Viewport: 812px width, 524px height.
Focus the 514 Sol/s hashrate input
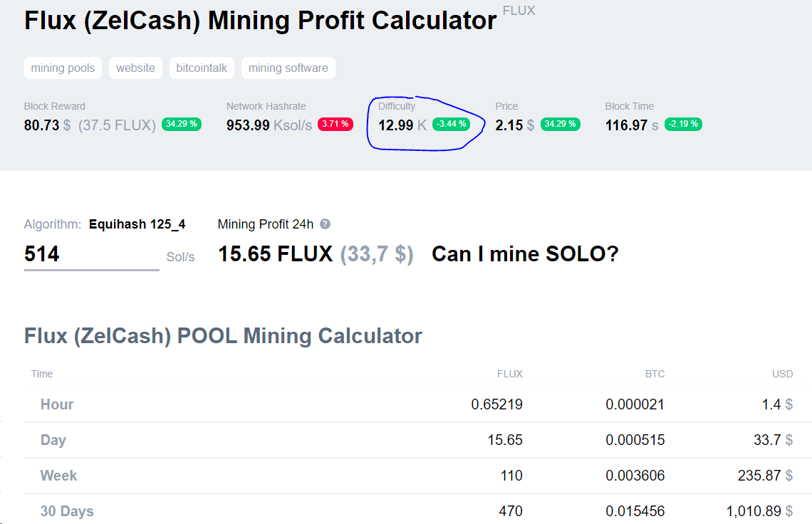(x=91, y=255)
